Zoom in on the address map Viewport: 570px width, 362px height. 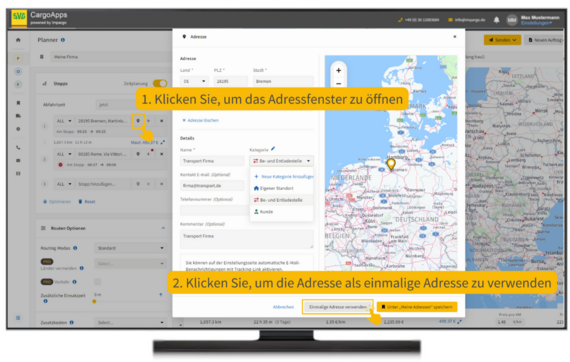pyautogui.click(x=338, y=71)
